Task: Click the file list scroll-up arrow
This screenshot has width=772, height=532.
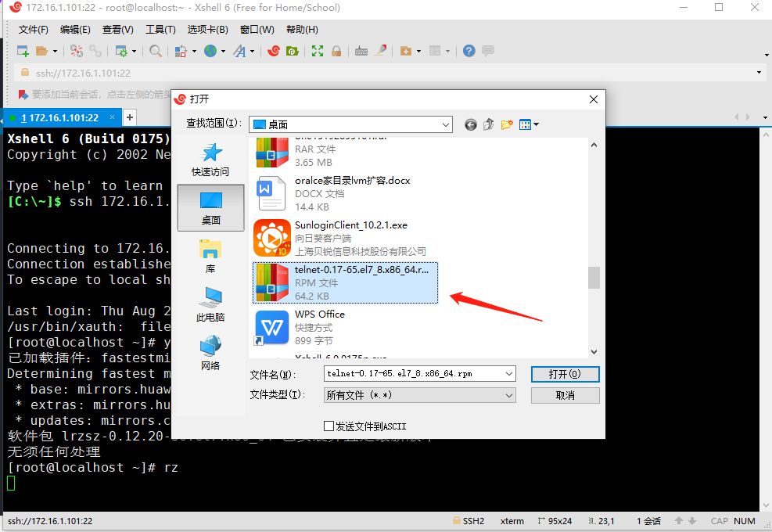Action: tap(594, 145)
